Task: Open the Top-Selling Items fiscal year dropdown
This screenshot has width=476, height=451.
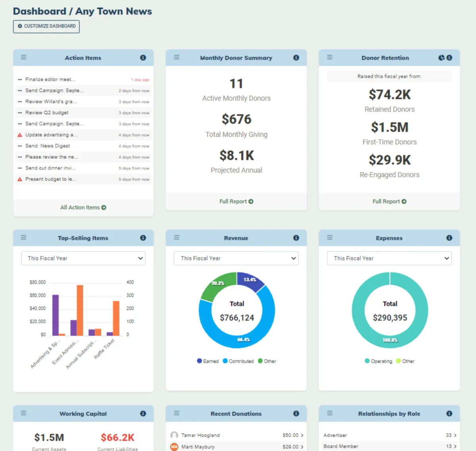Action: coord(83,258)
